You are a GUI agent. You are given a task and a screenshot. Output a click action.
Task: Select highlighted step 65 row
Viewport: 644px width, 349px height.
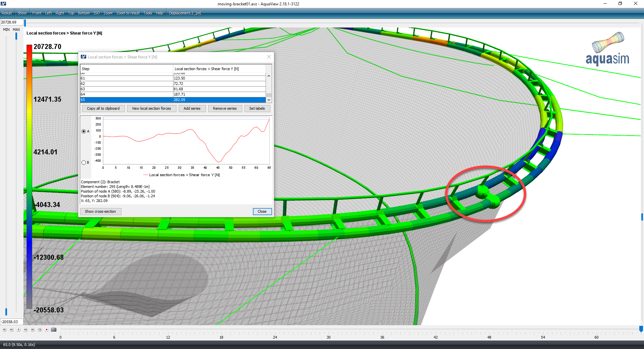173,100
